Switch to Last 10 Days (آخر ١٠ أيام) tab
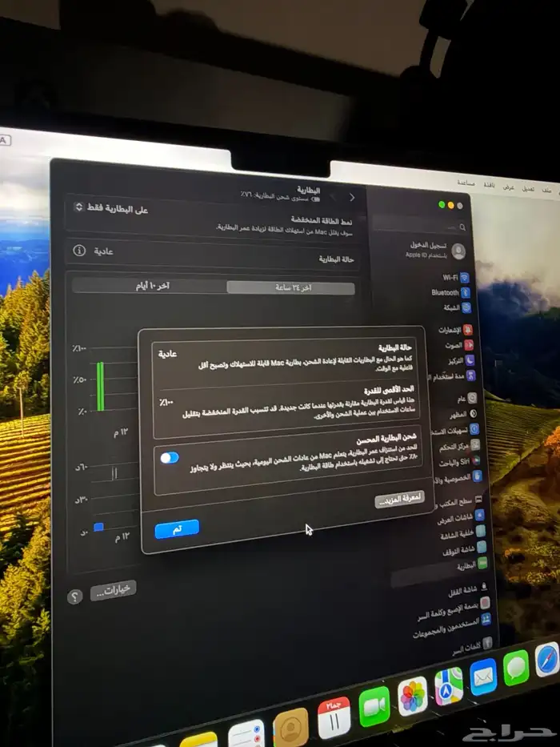 [x=150, y=285]
